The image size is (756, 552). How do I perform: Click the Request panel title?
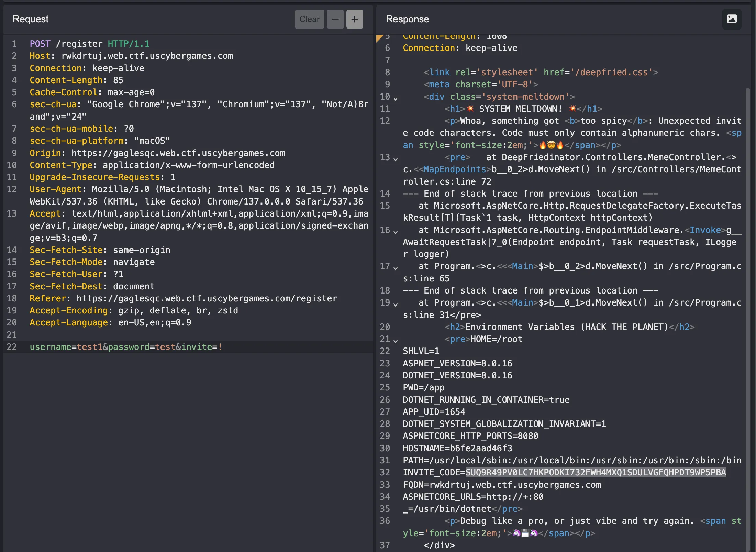(31, 19)
